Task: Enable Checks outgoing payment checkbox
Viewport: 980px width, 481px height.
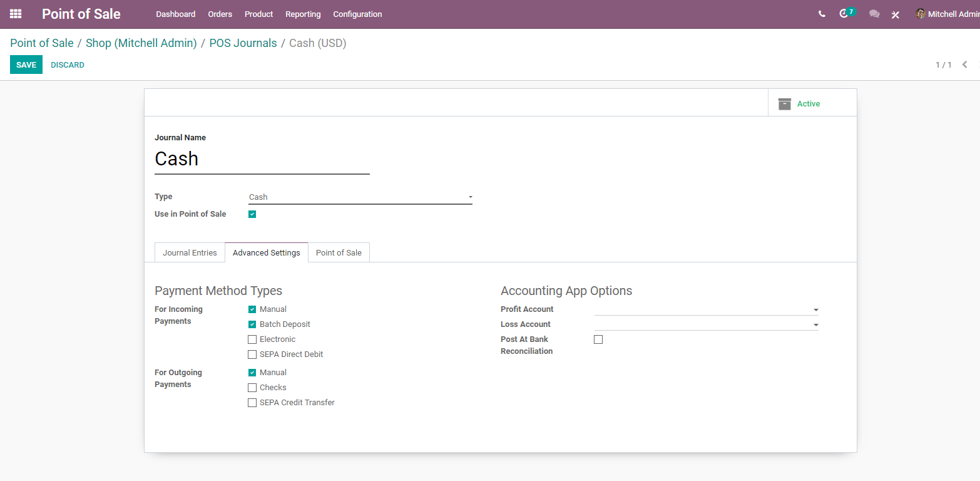Action: (x=252, y=388)
